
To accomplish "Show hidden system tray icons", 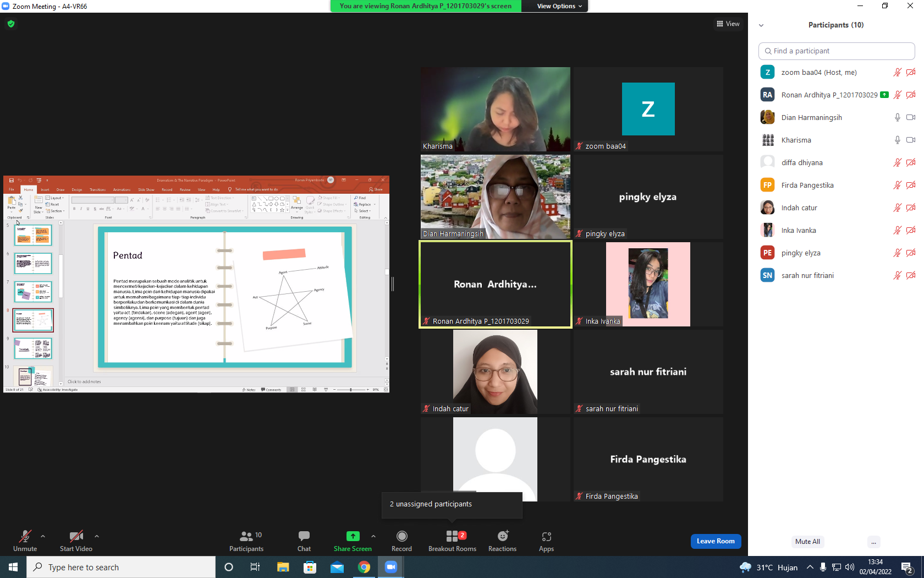I will (x=810, y=567).
